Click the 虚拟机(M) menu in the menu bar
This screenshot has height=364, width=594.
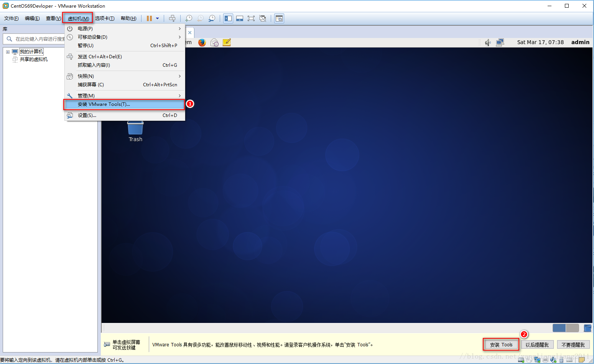pyautogui.click(x=78, y=18)
